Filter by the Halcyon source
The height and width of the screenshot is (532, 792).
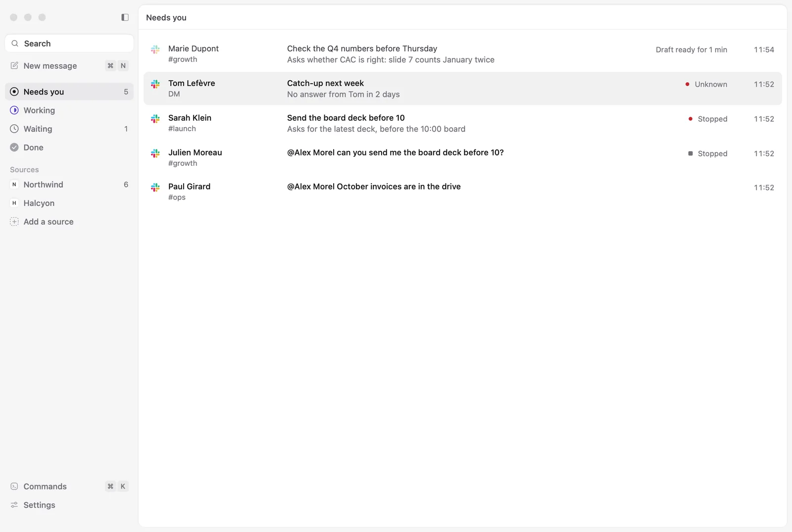(x=69, y=203)
